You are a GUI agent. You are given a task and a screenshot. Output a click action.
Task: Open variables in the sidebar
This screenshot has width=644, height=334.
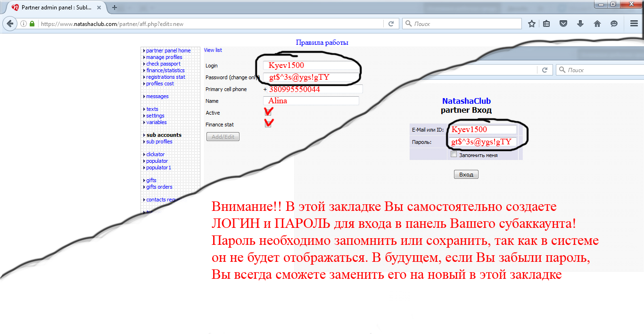click(157, 122)
